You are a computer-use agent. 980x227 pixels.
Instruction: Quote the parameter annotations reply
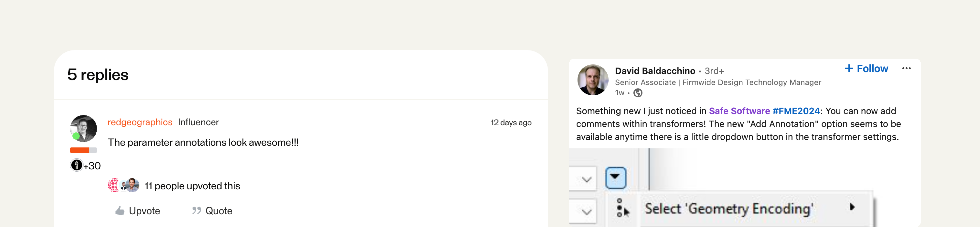(212, 211)
